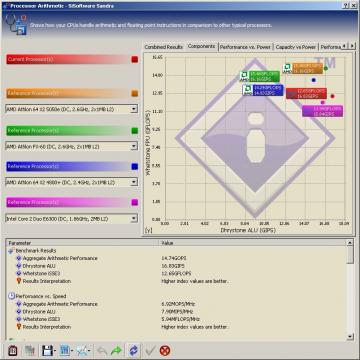Image resolution: width=360 pixels, height=360 pixels.
Task: Click the grayed-out engine icon in the toolbar
Action: click(30, 350)
